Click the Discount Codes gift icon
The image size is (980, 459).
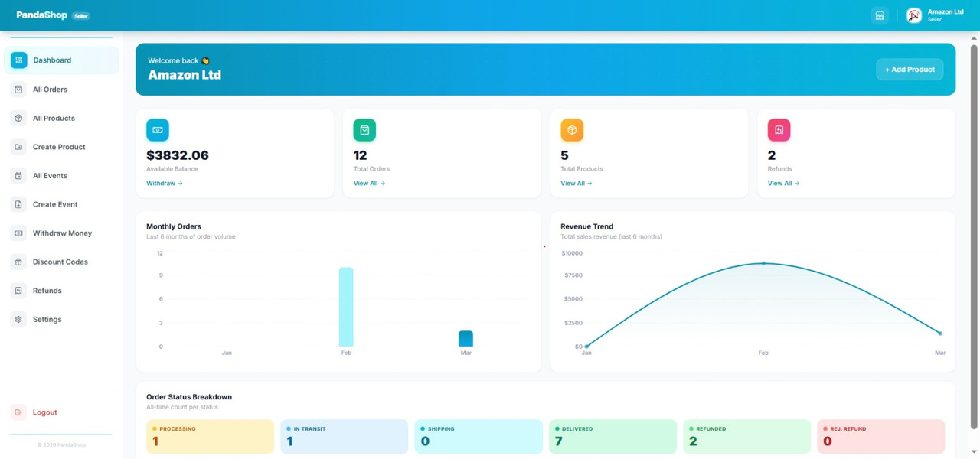[18, 262]
